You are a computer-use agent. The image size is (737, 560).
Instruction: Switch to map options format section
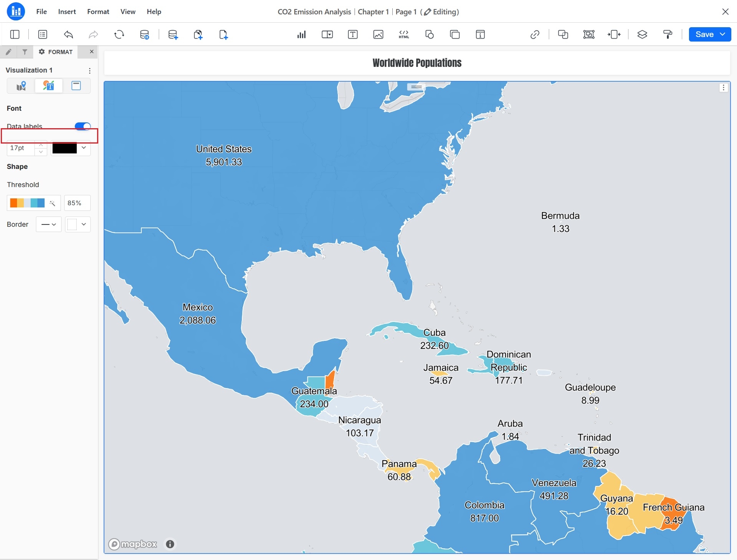coord(21,86)
